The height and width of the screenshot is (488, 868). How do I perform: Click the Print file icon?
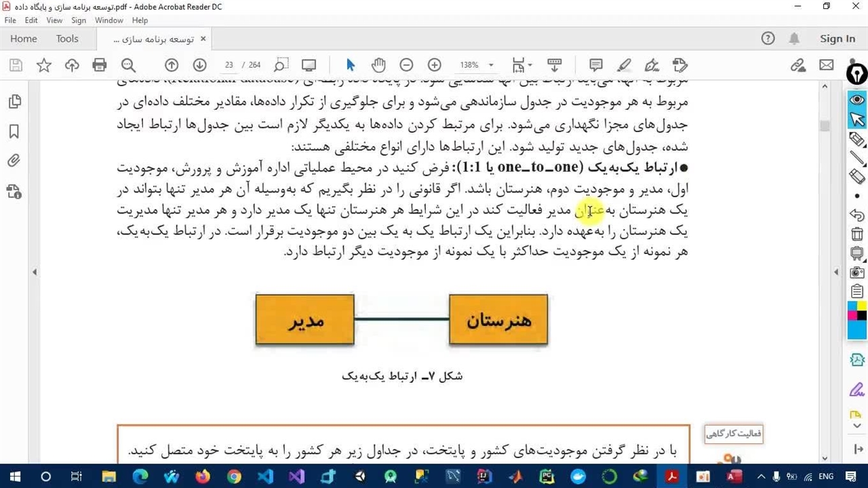pos(100,65)
